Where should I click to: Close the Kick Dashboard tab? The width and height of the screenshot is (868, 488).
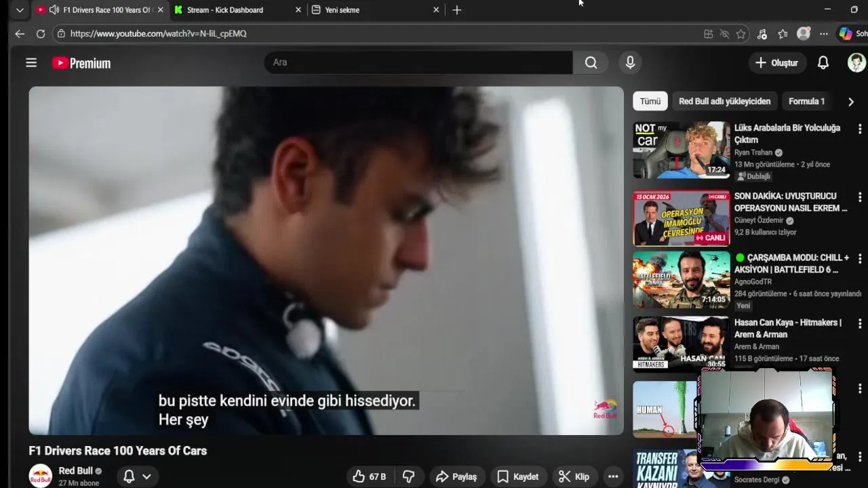pyautogui.click(x=298, y=9)
